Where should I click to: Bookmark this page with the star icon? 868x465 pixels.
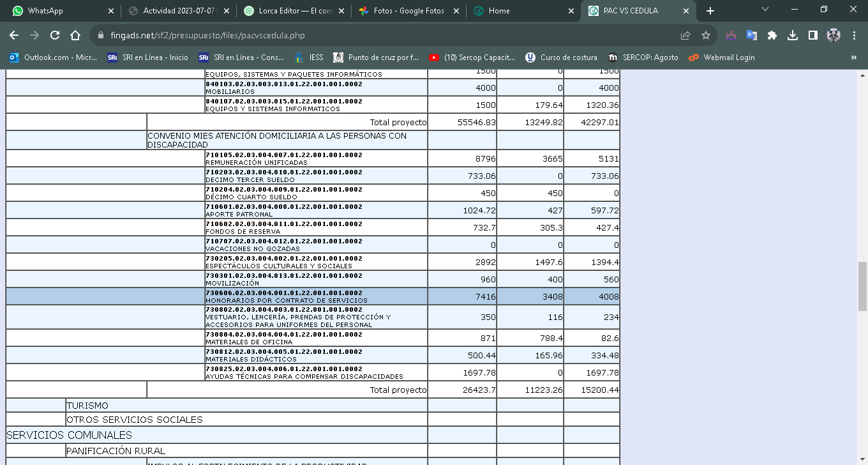point(705,36)
